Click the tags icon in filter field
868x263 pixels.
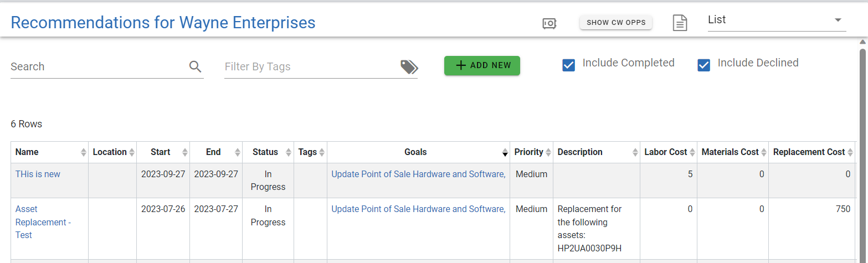click(409, 67)
